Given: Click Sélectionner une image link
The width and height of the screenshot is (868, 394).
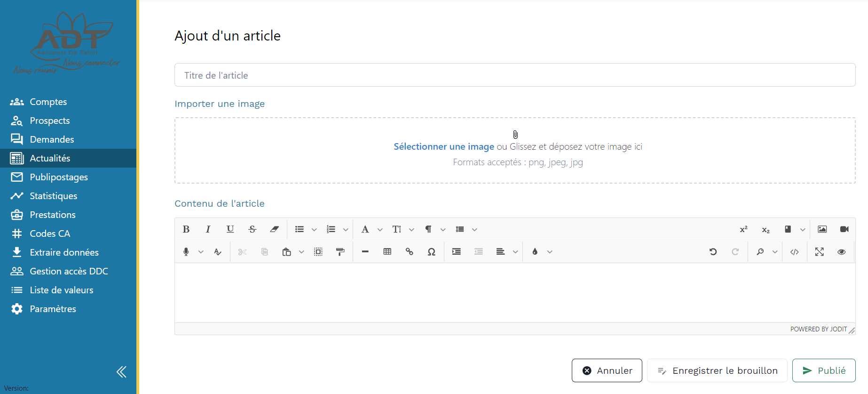Looking at the screenshot, I should [444, 146].
